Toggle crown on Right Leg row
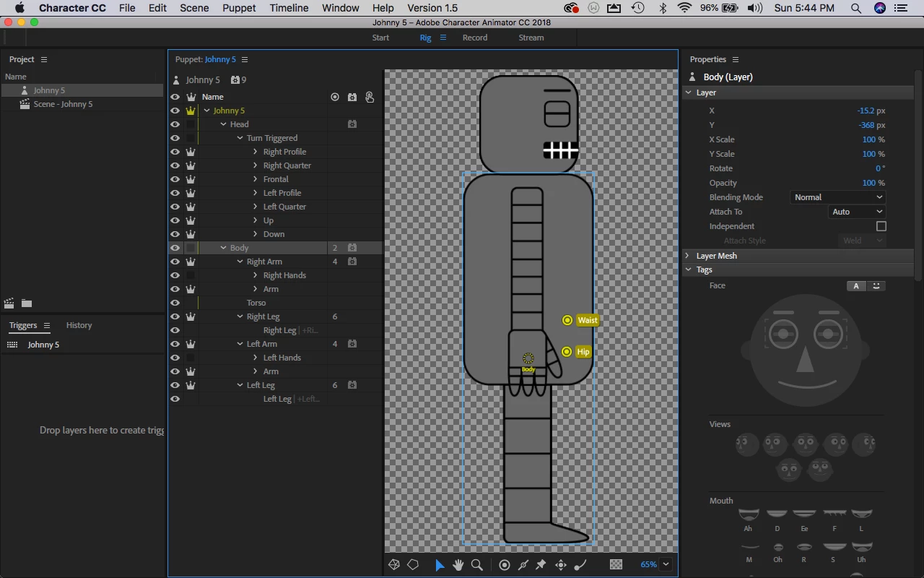This screenshot has width=924, height=578. 191,316
